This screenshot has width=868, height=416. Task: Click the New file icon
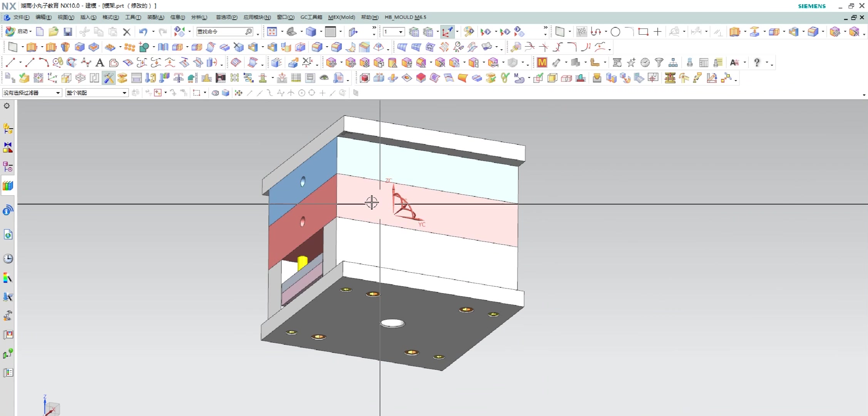point(40,32)
